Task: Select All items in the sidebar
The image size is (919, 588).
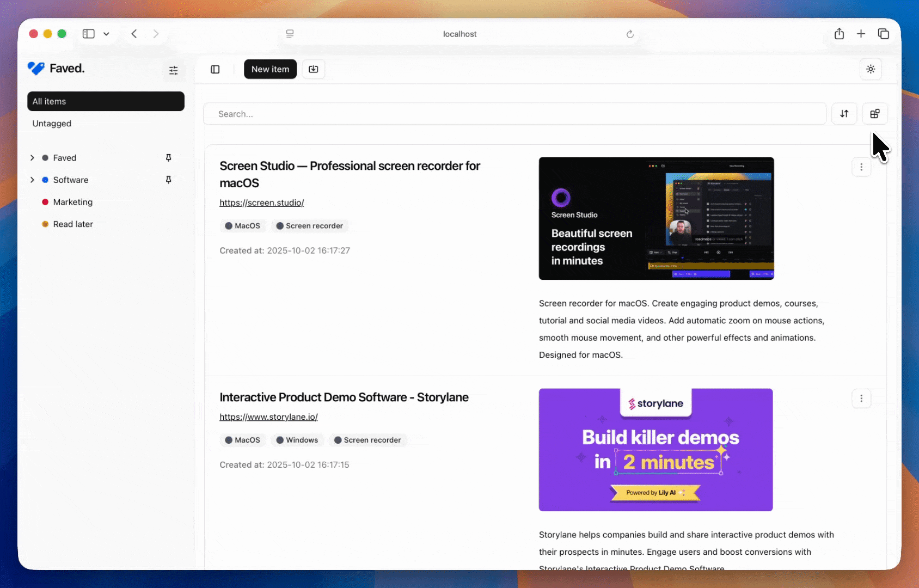Action: [106, 101]
